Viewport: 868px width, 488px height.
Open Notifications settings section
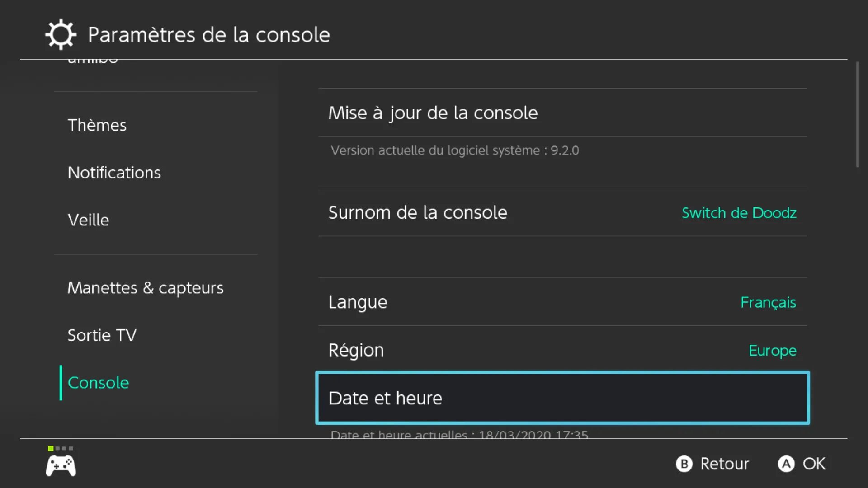point(114,172)
